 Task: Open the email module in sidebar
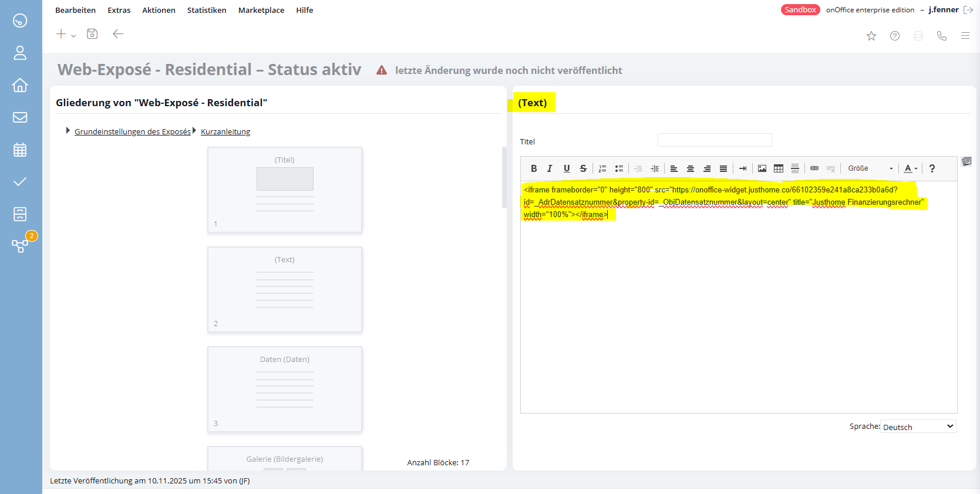coord(20,117)
